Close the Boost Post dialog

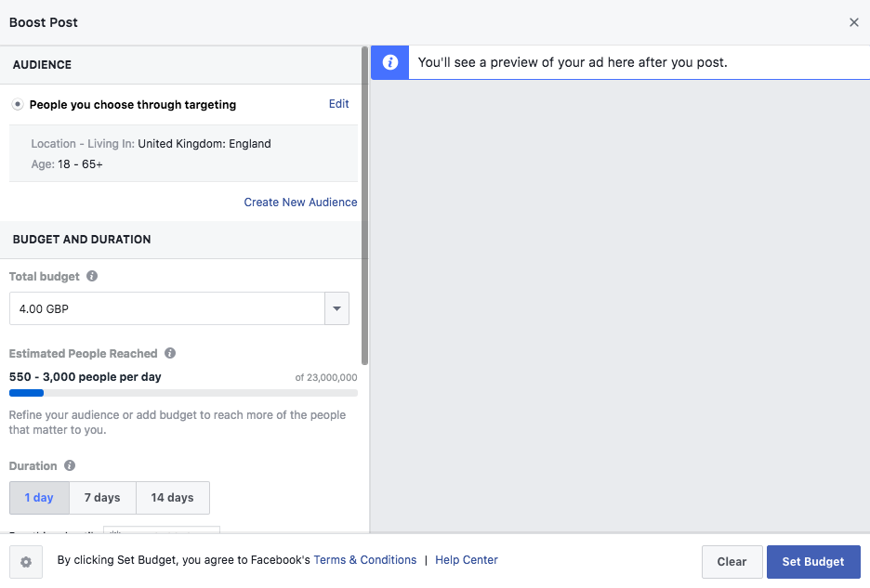(x=853, y=22)
